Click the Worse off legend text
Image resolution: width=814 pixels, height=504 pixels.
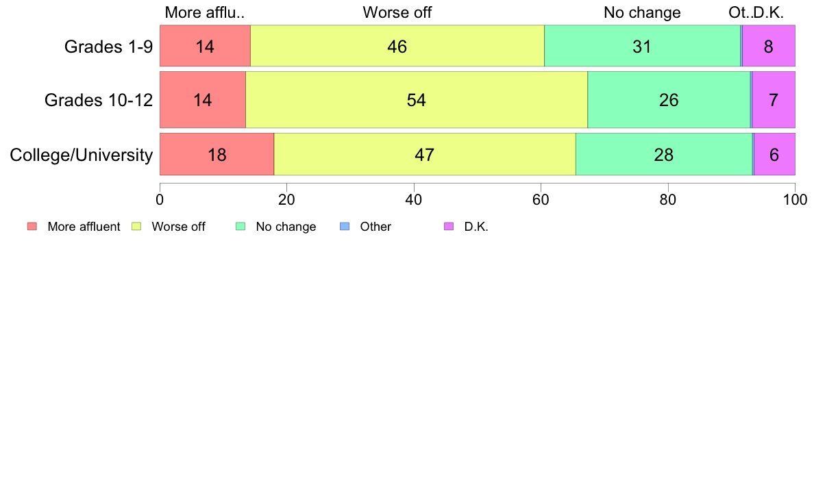[179, 227]
